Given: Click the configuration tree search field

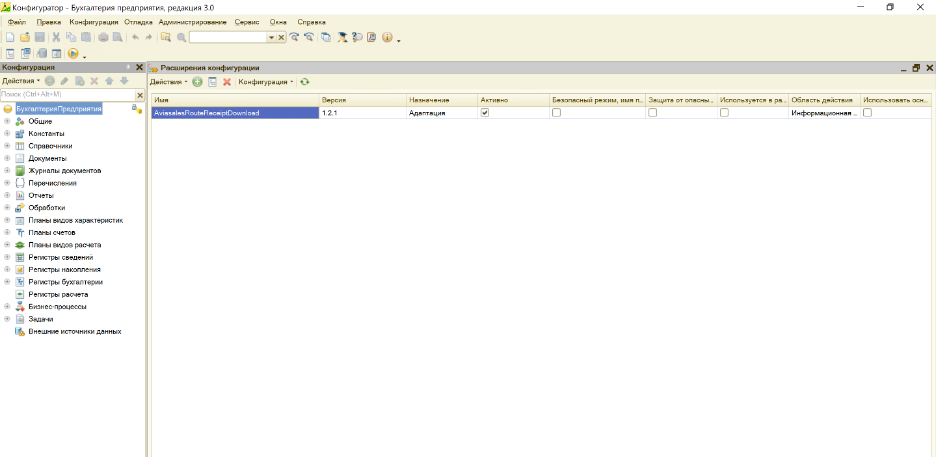Looking at the screenshot, I should click(68, 95).
